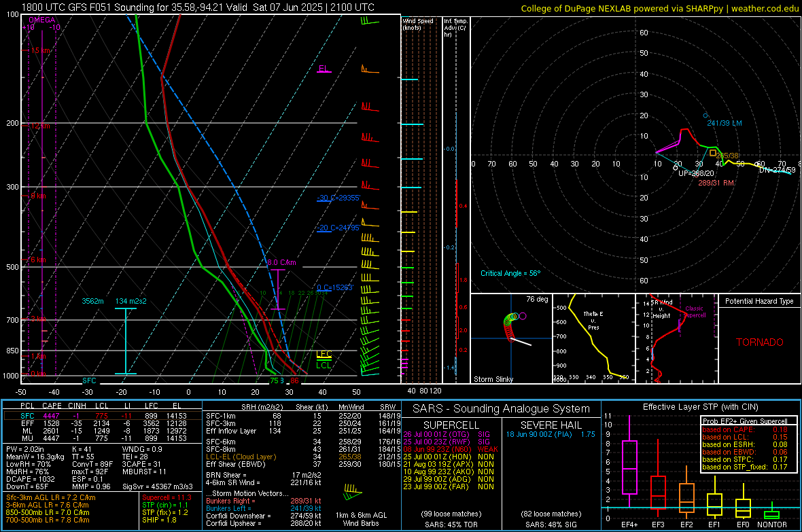Click the '289/31 RM' right mover label

pos(716,183)
